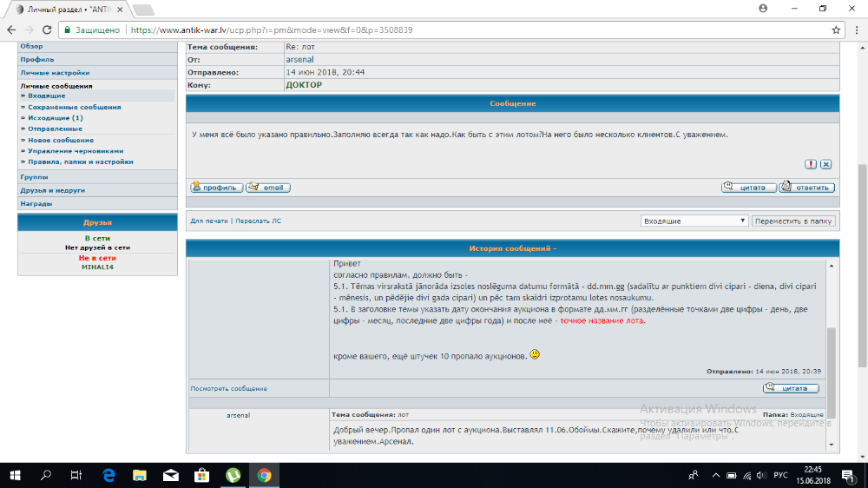Open Входящие folder link in history entry
Screen dimensions: 868x488
[x=806, y=414]
